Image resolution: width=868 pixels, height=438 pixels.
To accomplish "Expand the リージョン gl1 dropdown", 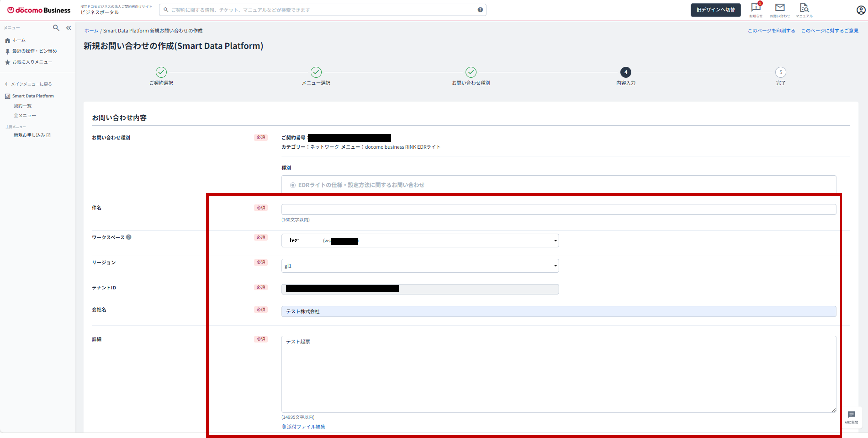I will pyautogui.click(x=420, y=266).
